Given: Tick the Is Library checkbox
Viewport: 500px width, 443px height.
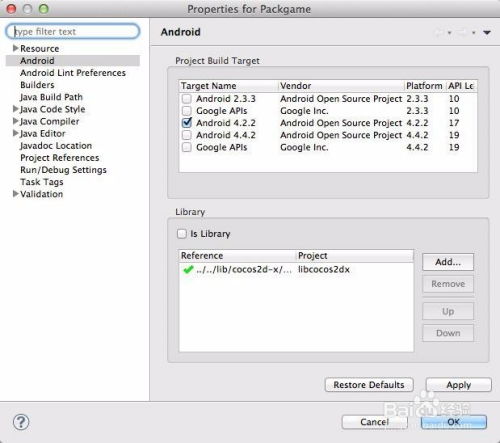Looking at the screenshot, I should point(182,234).
